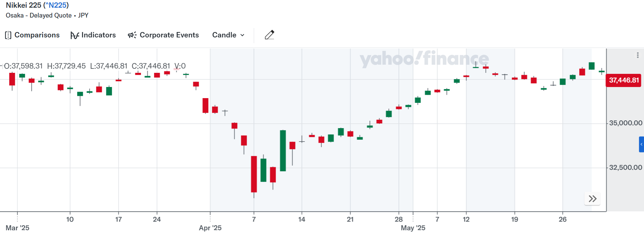Expand the chevron next to Candle

pos(242,35)
